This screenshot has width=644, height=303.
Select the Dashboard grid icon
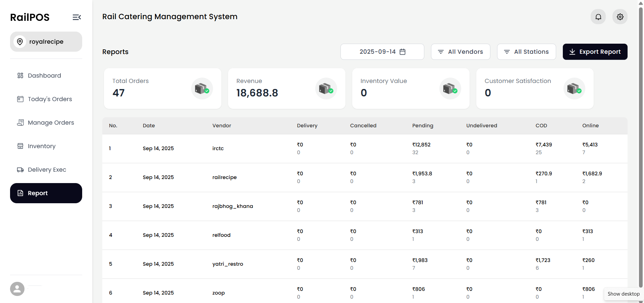(x=20, y=76)
